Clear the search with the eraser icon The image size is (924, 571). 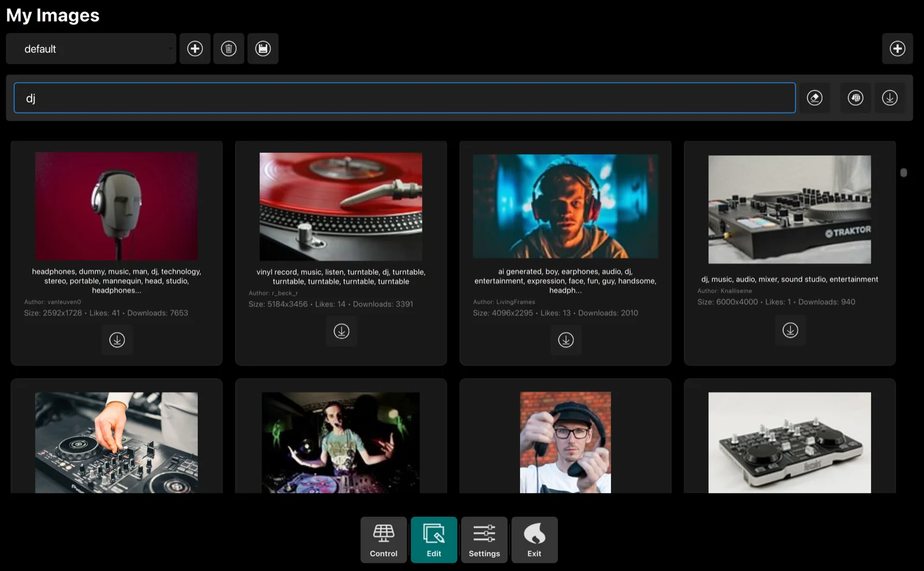(815, 98)
